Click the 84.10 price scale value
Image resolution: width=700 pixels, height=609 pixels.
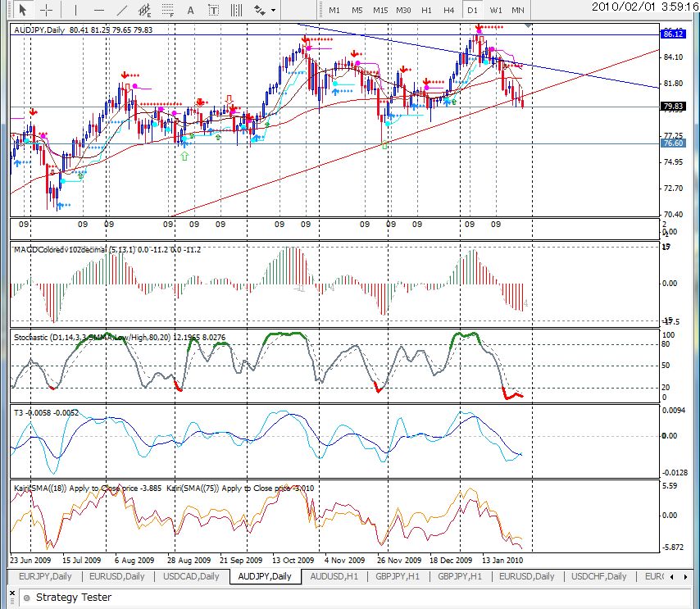pyautogui.click(x=673, y=57)
